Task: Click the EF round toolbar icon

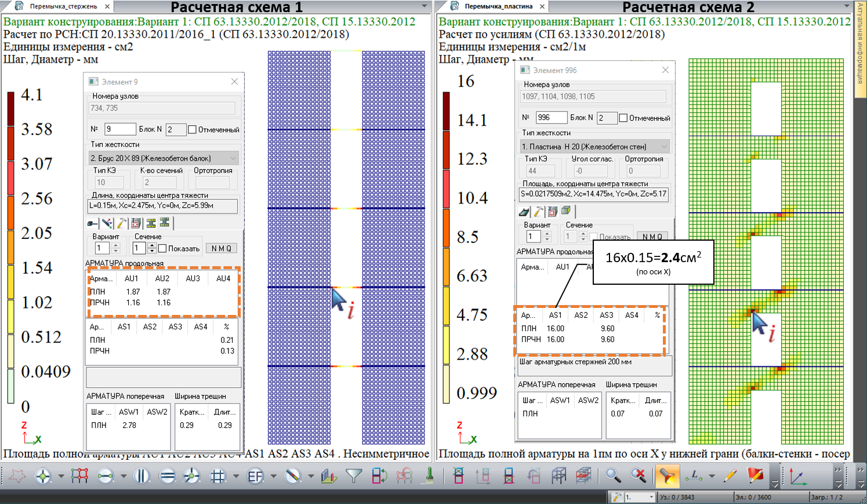Action: point(255,476)
